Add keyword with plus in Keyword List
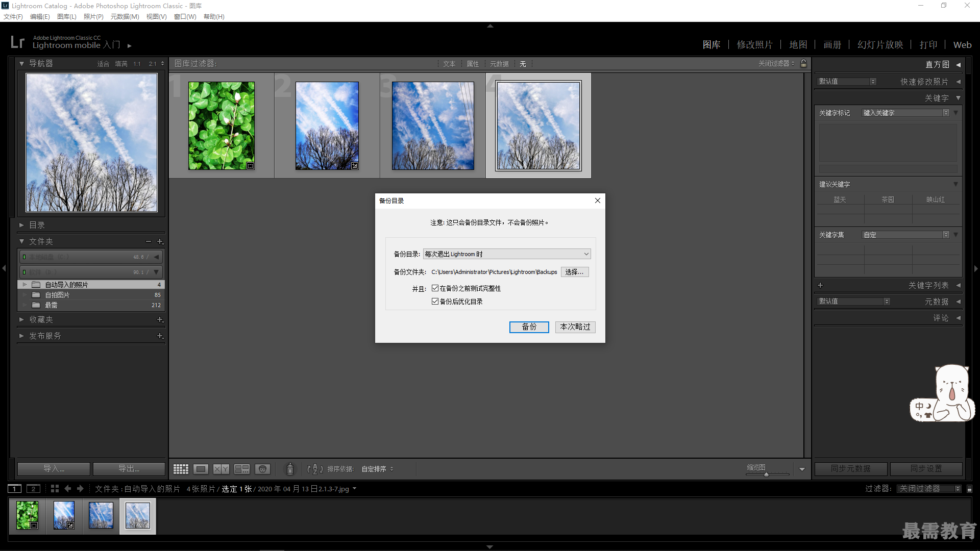The image size is (980, 551). pyautogui.click(x=820, y=285)
